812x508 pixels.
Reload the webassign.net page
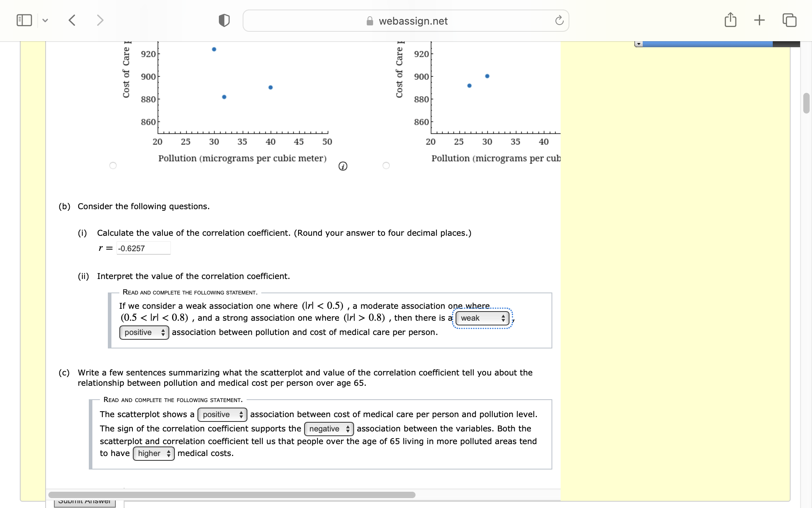559,21
